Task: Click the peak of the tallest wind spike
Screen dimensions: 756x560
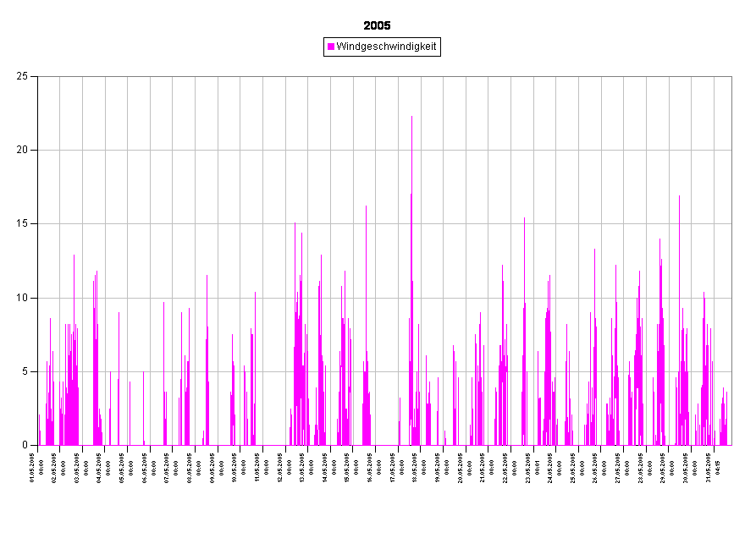Action: click(411, 118)
